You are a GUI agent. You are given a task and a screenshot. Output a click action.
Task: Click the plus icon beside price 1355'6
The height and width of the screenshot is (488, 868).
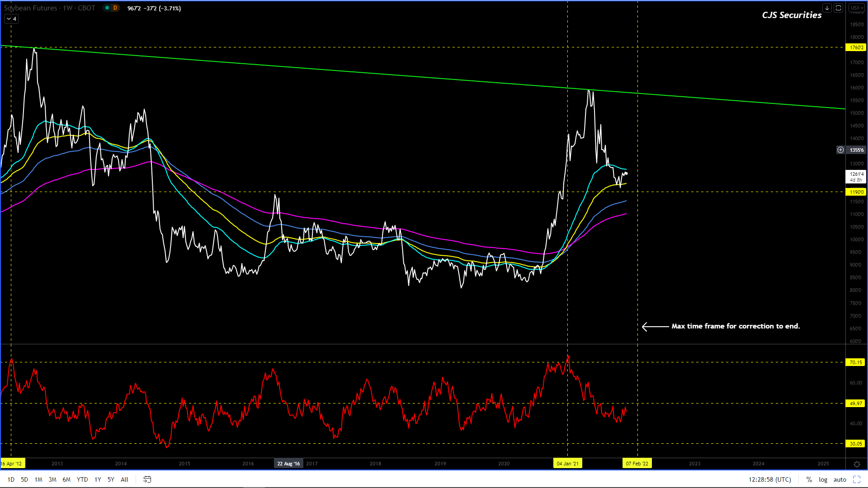point(840,150)
